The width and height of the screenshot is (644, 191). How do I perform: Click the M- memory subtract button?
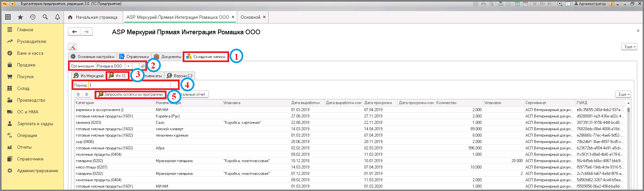[550, 4]
